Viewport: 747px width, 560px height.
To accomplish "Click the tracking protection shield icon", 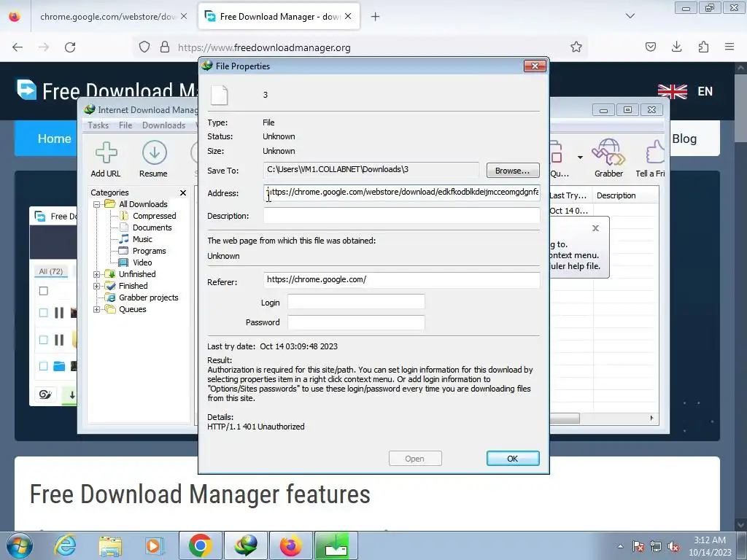I will click(144, 47).
